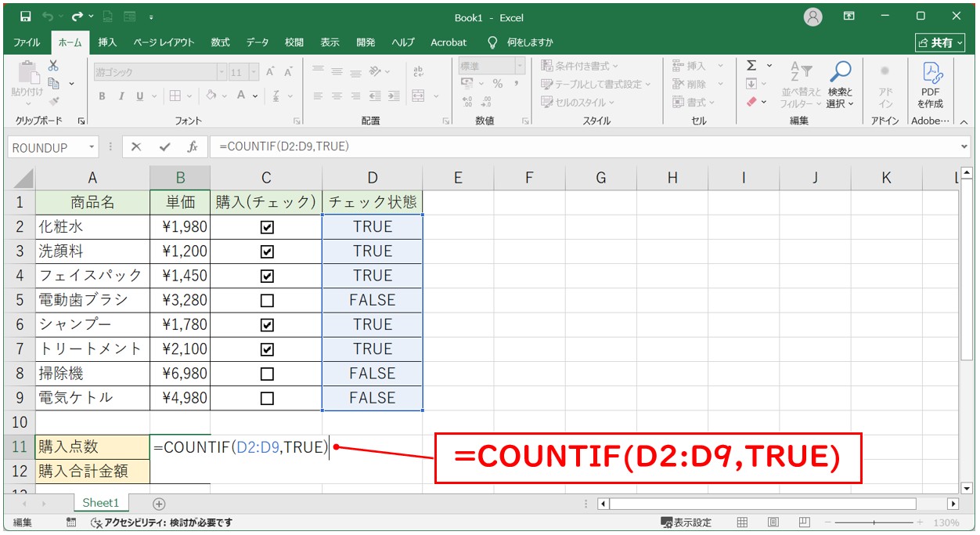This screenshot has height=535, width=980.
Task: Open the Name Box dropdown showing ROUNDUP
Action: [92, 147]
